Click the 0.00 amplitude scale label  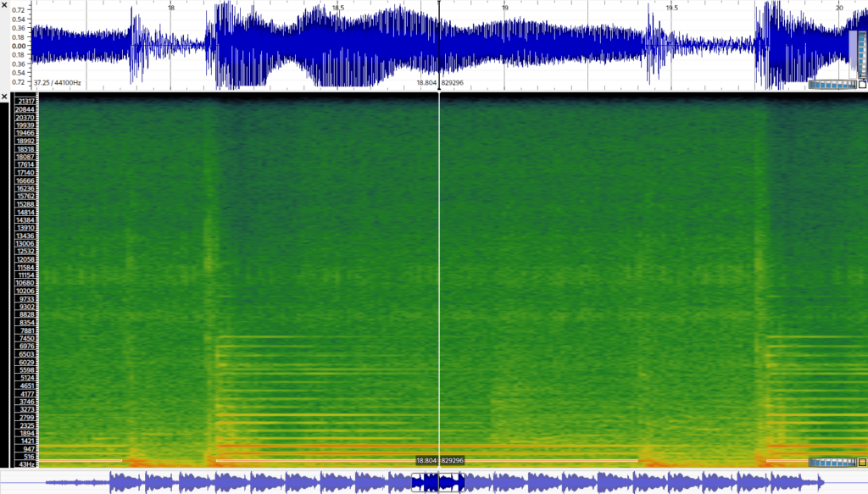[18, 46]
